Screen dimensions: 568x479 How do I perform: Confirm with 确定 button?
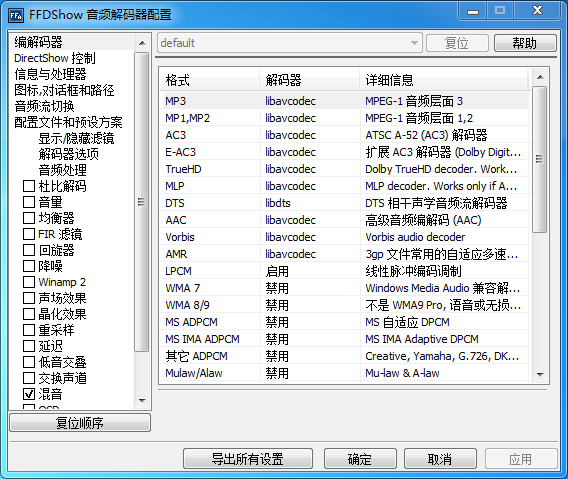(360, 459)
